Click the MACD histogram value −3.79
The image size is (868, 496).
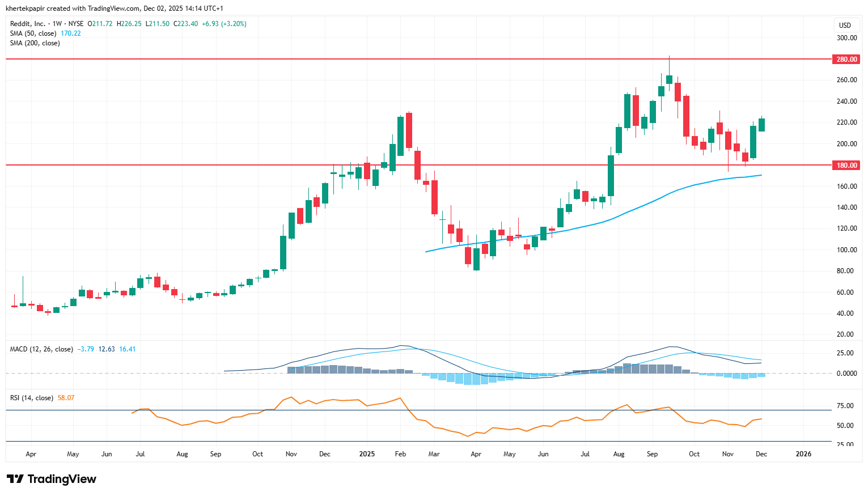[x=86, y=349]
